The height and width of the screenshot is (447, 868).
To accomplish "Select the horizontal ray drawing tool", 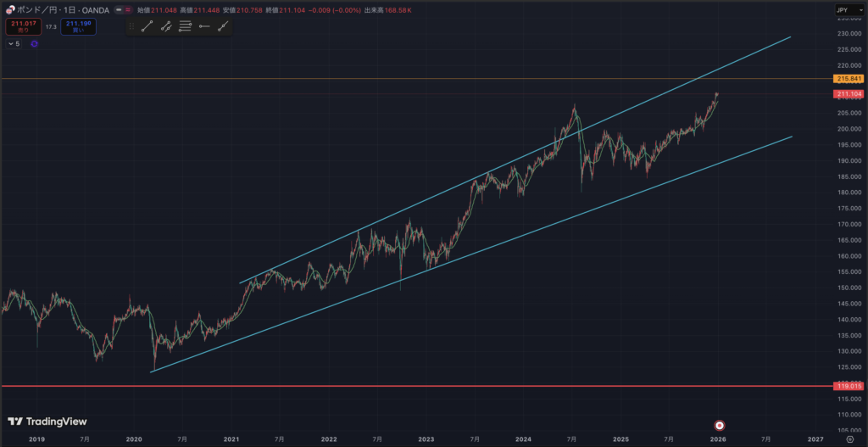I will pyautogui.click(x=204, y=26).
